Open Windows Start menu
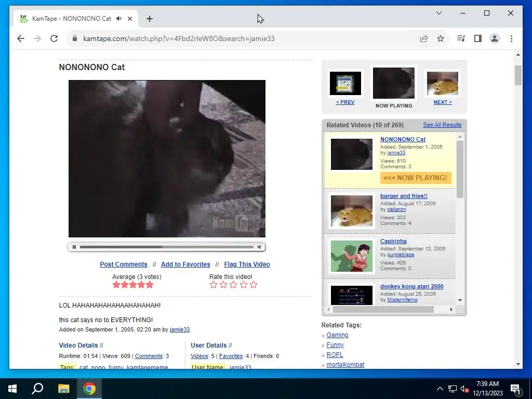This screenshot has height=399, width=532. (x=12, y=389)
